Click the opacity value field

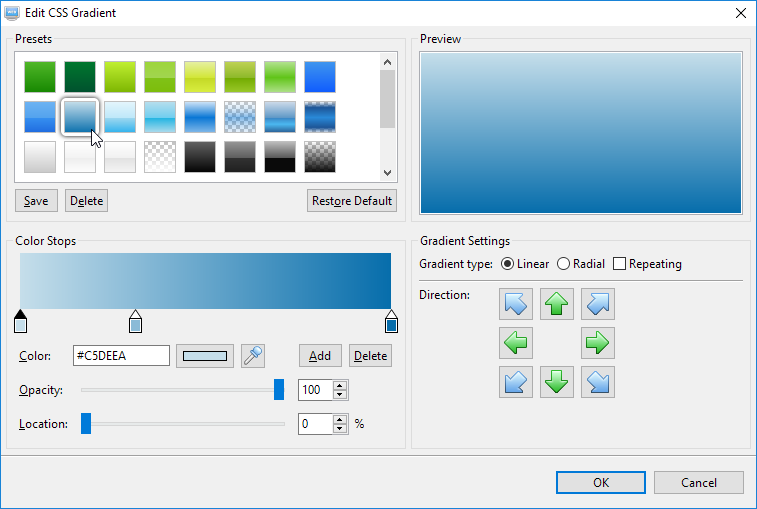[316, 390]
